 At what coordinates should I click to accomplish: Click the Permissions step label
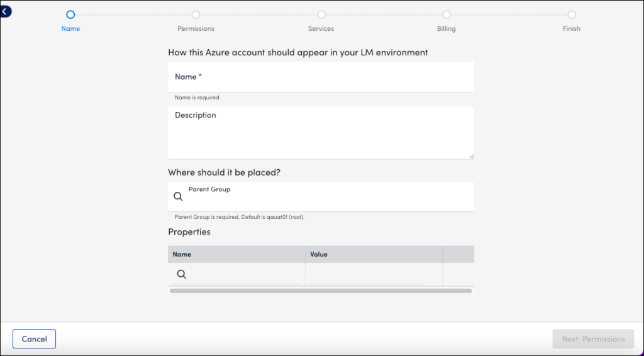[x=196, y=29]
